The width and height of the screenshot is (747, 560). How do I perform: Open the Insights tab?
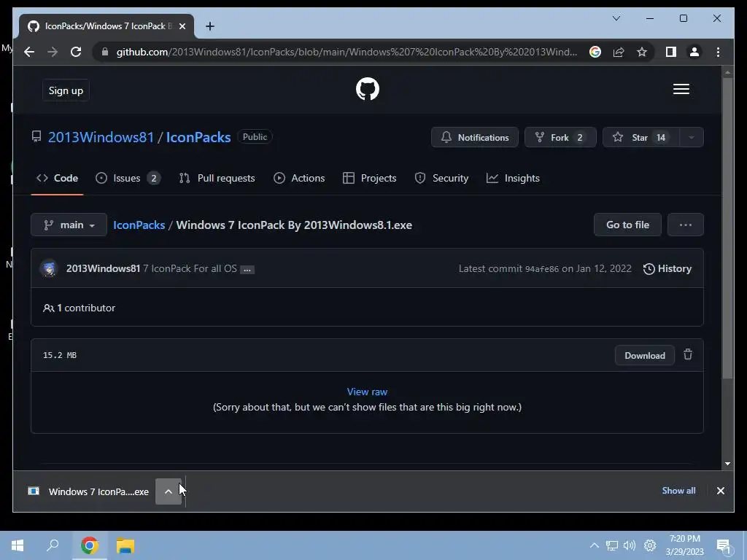click(x=513, y=178)
